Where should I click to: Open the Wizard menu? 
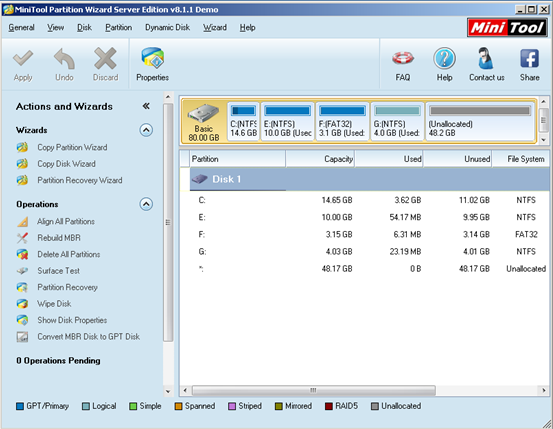tap(214, 28)
